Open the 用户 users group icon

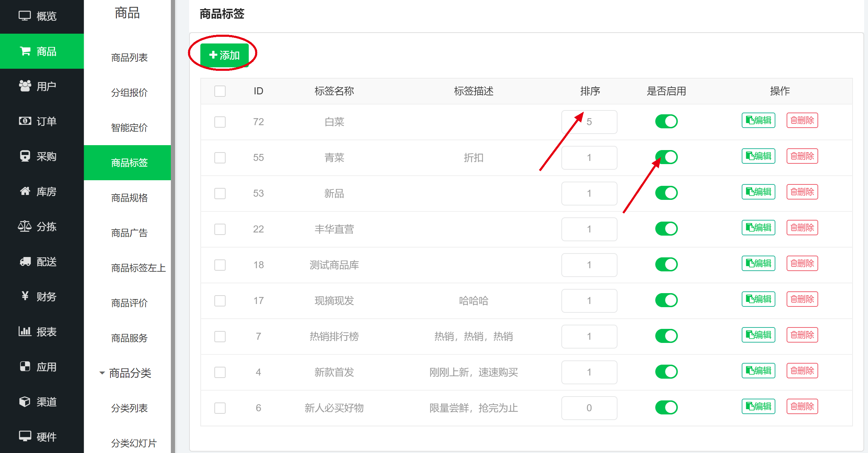(x=25, y=86)
